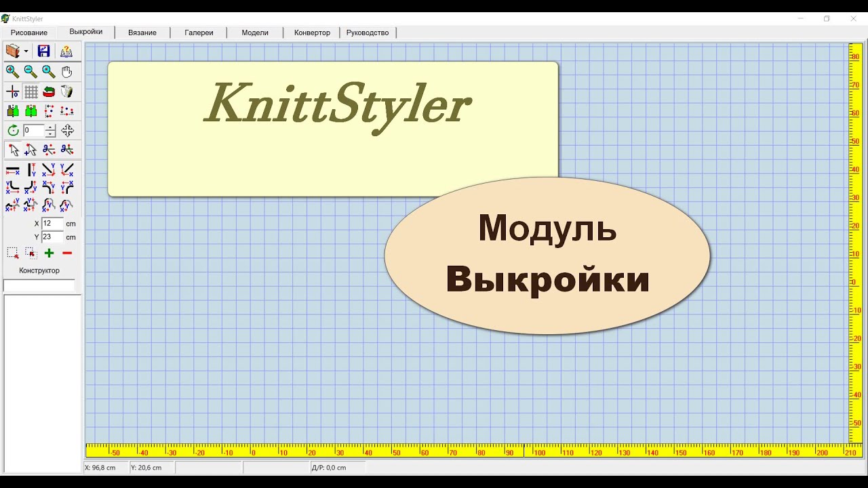Switch to the Модели tab

(255, 33)
